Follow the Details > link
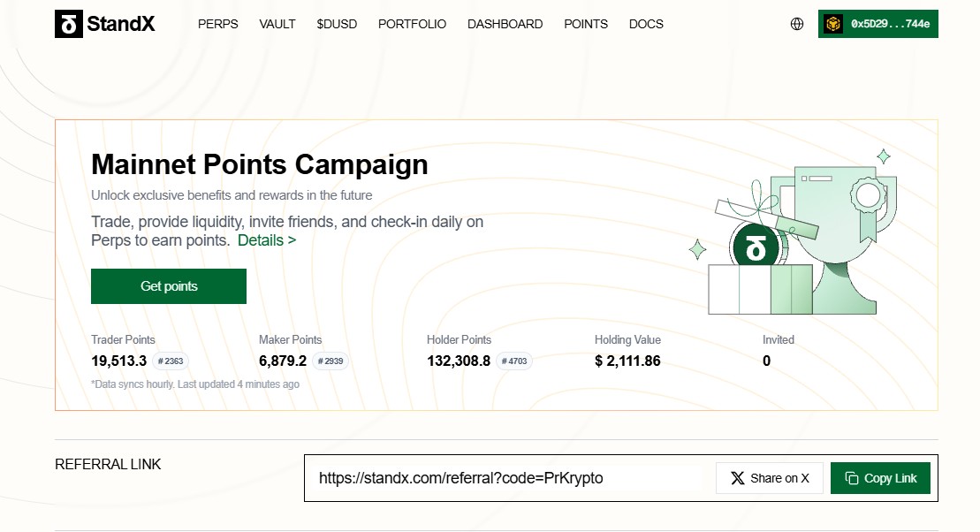Viewport: 980px width, 532px height. [x=267, y=240]
